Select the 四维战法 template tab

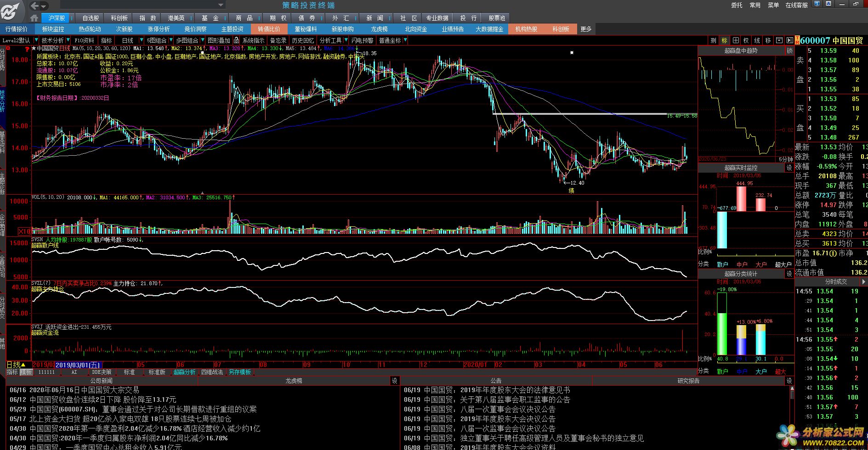coord(212,372)
